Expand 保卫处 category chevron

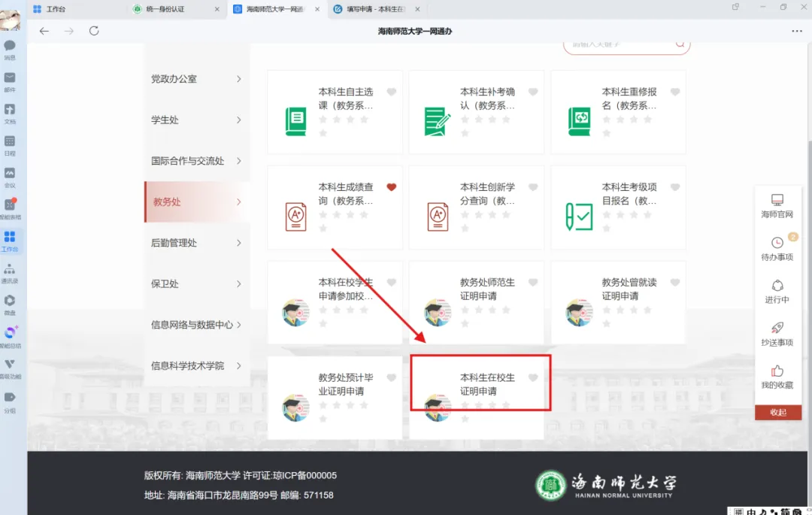tap(239, 283)
